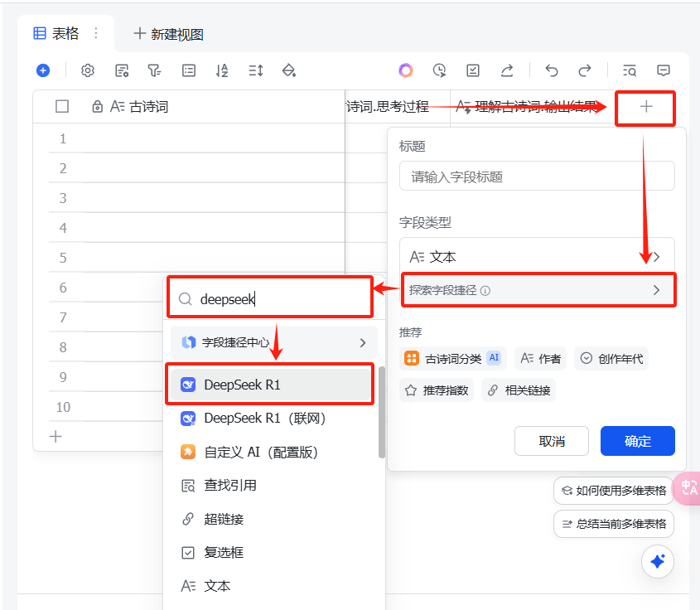Choose 超链接 field type
This screenshot has width=700, height=610.
269,519
